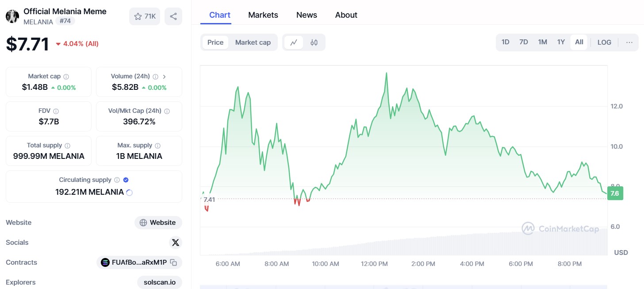Open solscan.io explorer link
The height and width of the screenshot is (289, 644).
tap(160, 282)
